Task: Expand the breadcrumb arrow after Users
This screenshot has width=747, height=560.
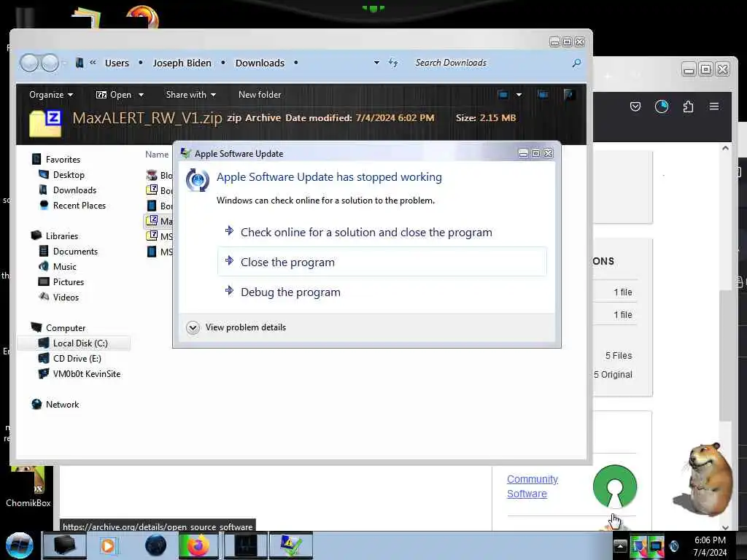Action: coord(141,63)
